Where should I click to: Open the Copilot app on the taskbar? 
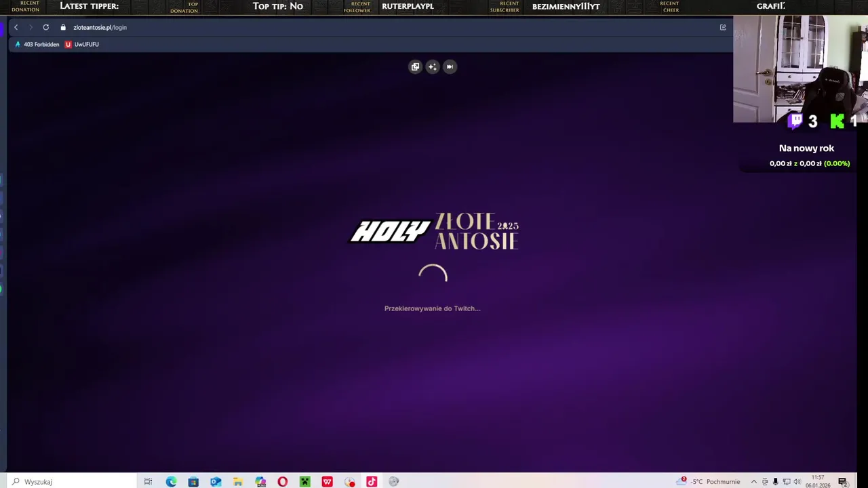coord(260,482)
